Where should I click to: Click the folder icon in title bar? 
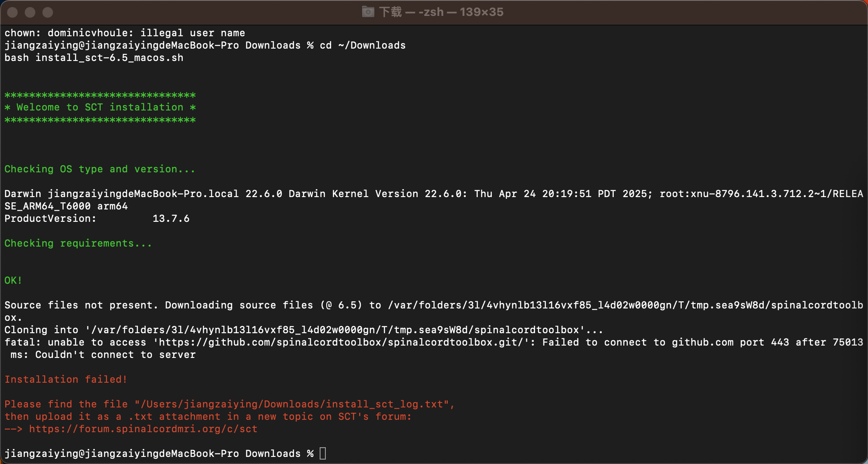[368, 12]
